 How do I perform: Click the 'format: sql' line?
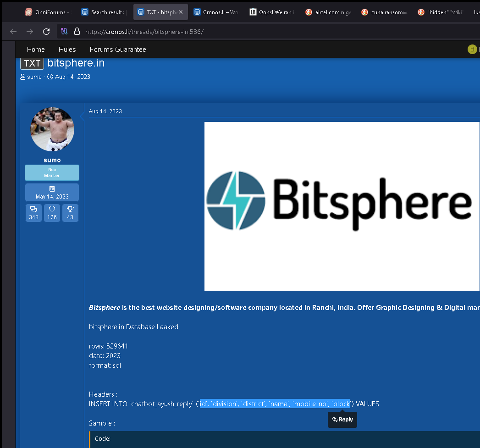pos(105,365)
